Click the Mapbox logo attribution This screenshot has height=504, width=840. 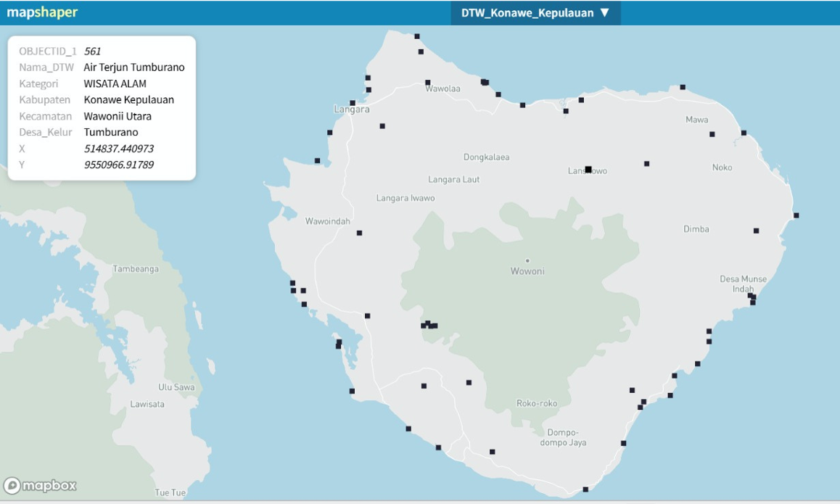coord(40,486)
